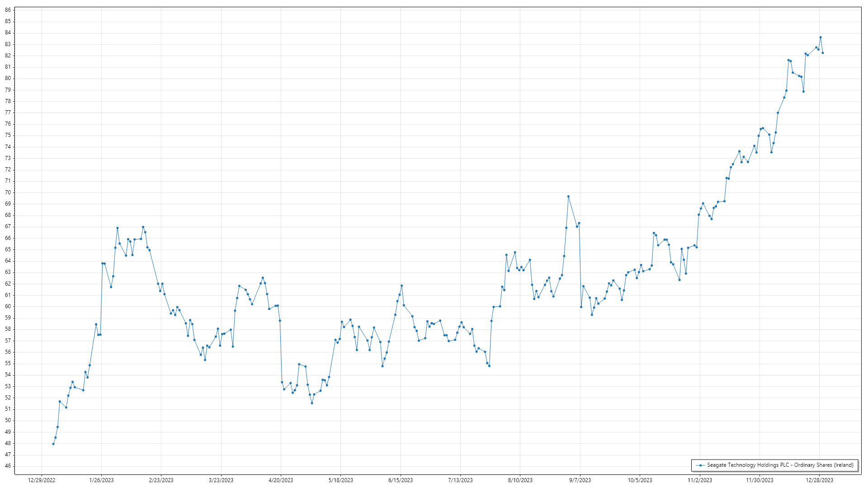Screen dimensions: 868x488
Task: Click the 46 value on the y-axis
Action: [x=8, y=466]
